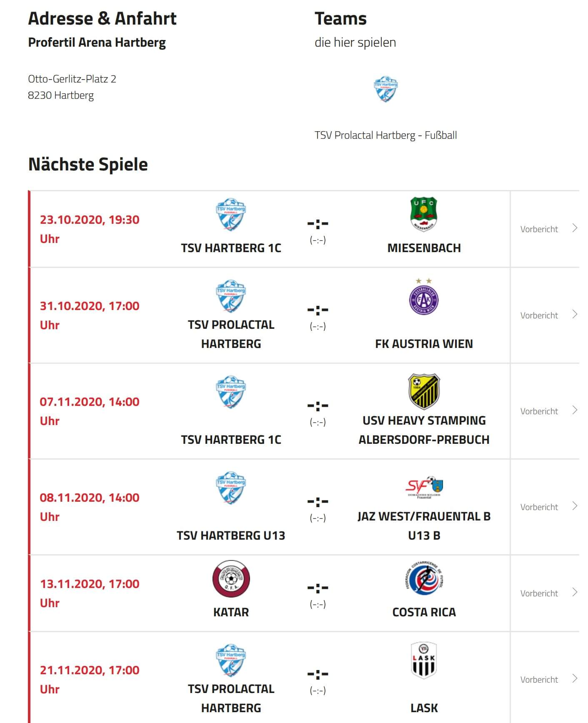Click the FK Austria Wien purple crest

tap(424, 297)
